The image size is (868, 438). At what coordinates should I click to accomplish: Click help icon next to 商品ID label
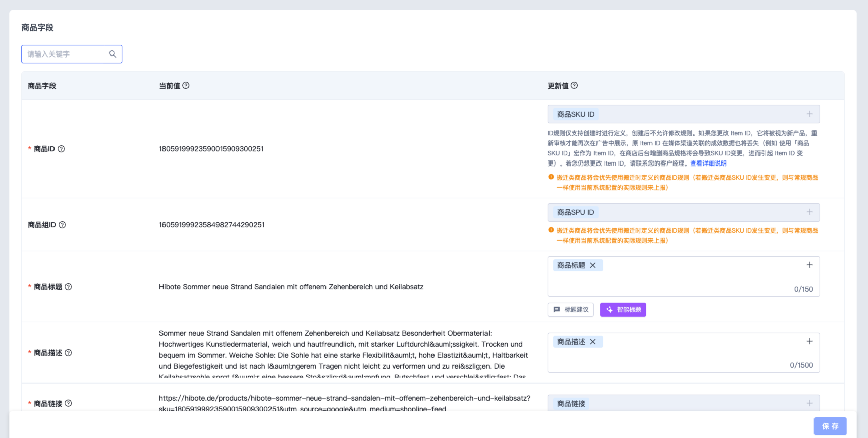[x=61, y=149]
